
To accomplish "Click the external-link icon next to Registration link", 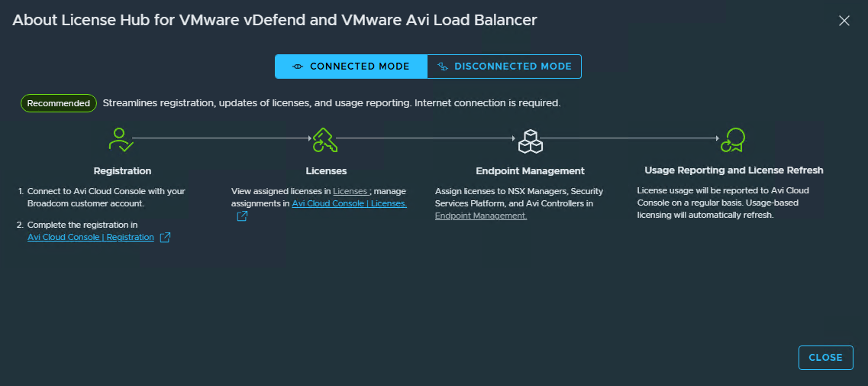I will click(165, 238).
